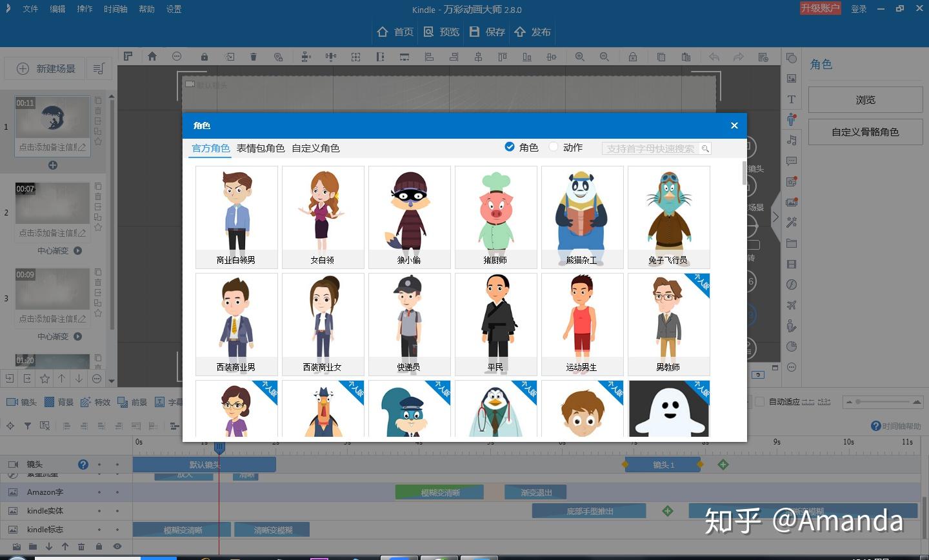Click the ruler icon in canvas toolbar

128,57
